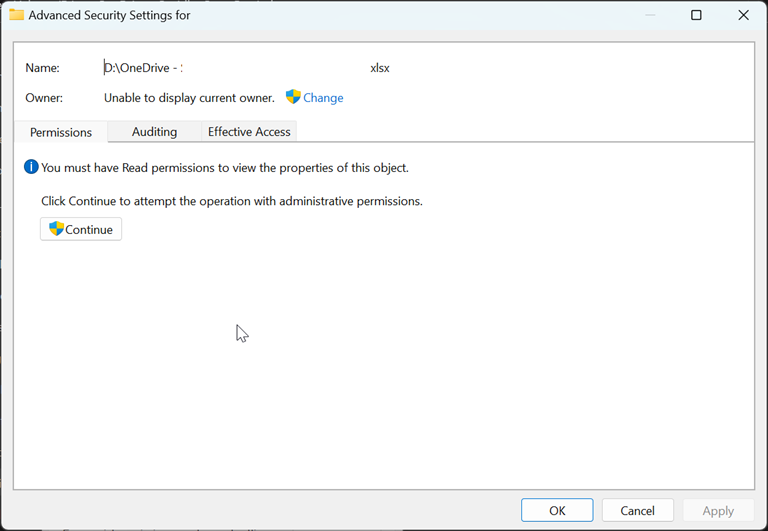Click the folder icon in the title bar

[x=17, y=15]
